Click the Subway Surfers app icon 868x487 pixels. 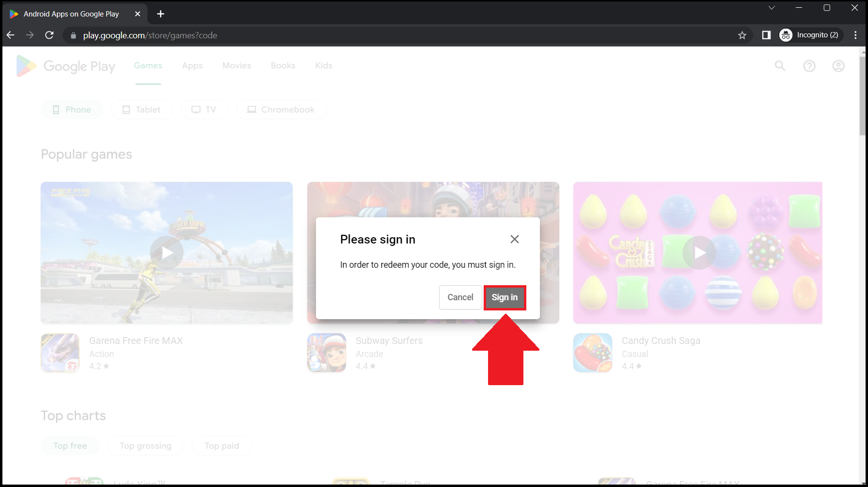(x=327, y=353)
